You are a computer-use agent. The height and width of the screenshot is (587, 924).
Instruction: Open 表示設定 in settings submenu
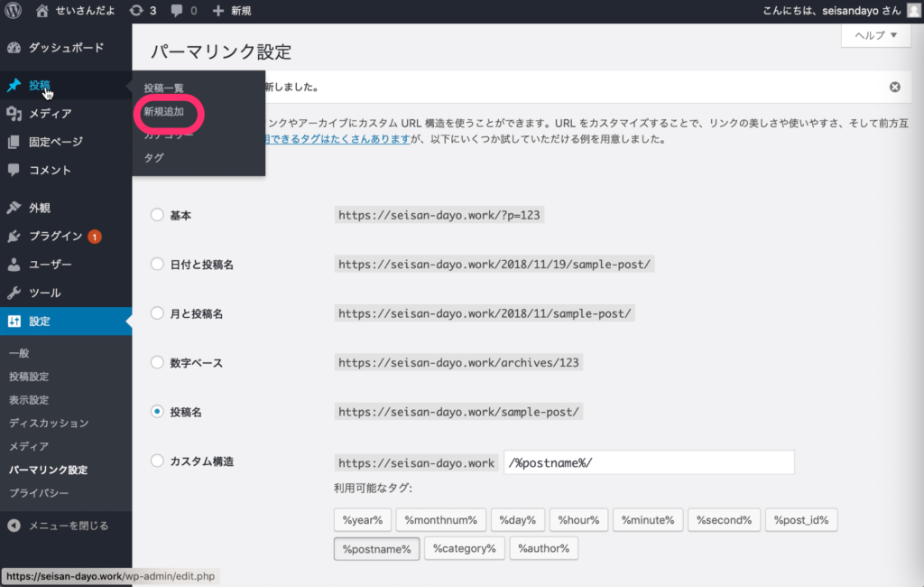pos(29,400)
